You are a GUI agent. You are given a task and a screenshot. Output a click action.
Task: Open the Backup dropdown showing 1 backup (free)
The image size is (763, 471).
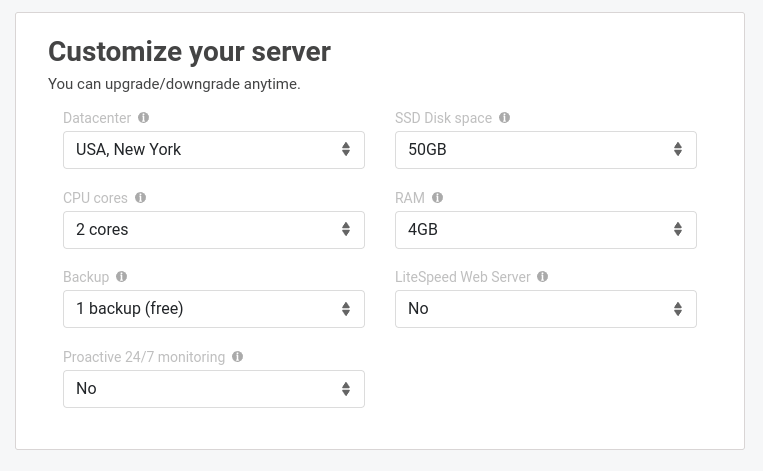click(x=213, y=309)
